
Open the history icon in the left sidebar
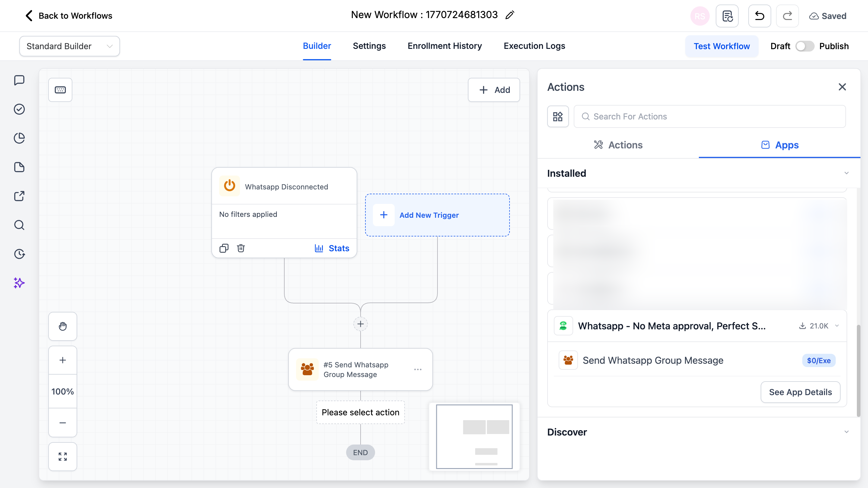(19, 254)
